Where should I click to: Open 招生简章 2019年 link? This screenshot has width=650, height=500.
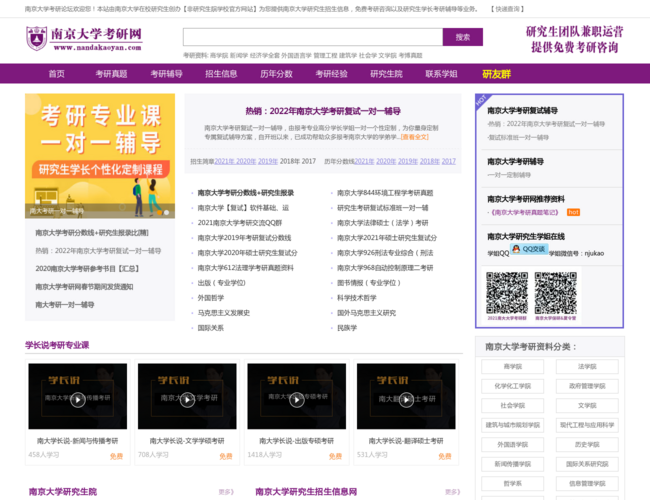267,161
